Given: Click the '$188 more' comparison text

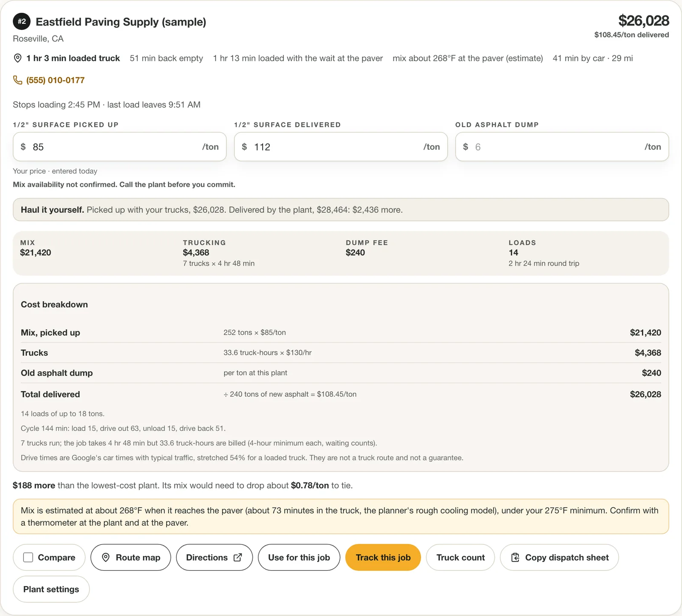Looking at the screenshot, I should [34, 485].
